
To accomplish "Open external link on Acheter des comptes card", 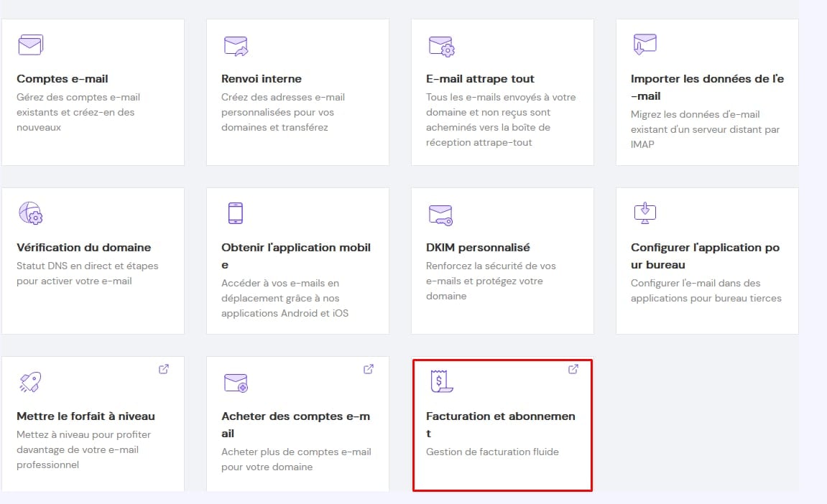I will [369, 369].
